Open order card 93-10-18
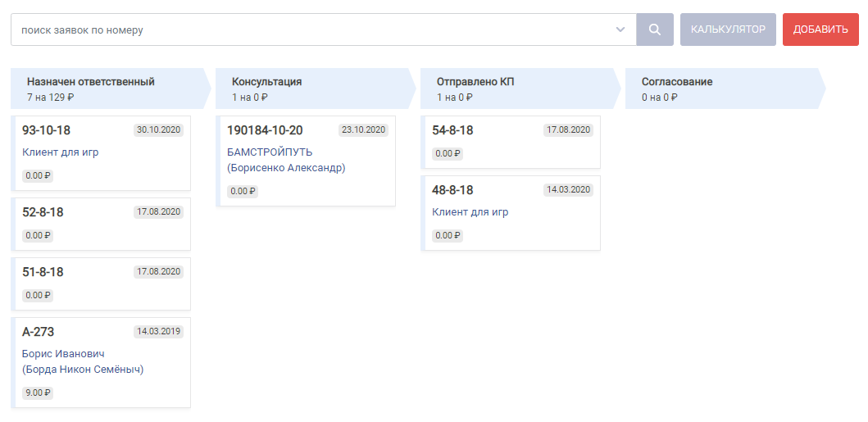The height and width of the screenshot is (422, 868). click(x=101, y=153)
